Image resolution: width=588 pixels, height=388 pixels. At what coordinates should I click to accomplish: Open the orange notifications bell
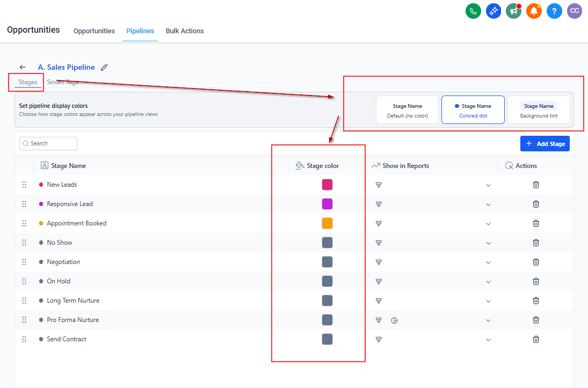(534, 11)
